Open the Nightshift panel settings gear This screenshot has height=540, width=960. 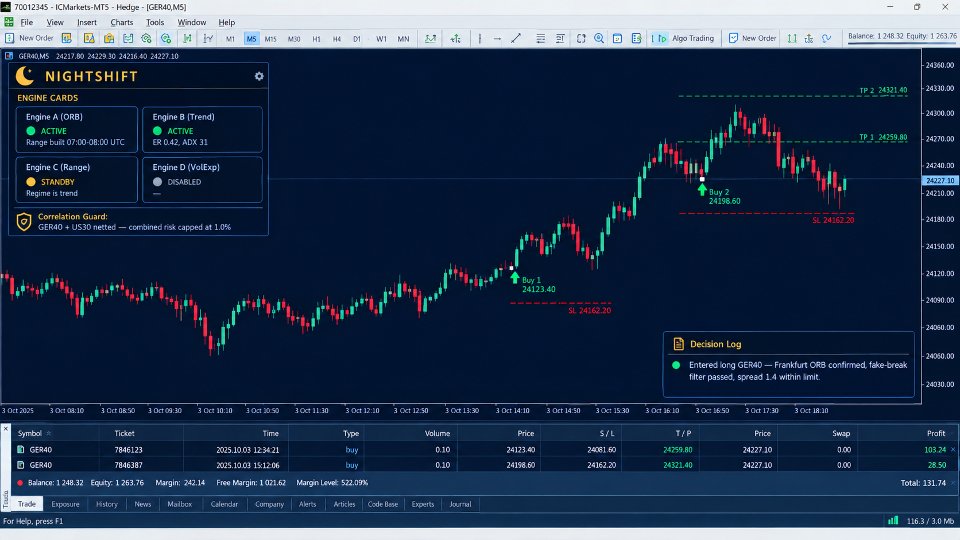coord(259,76)
